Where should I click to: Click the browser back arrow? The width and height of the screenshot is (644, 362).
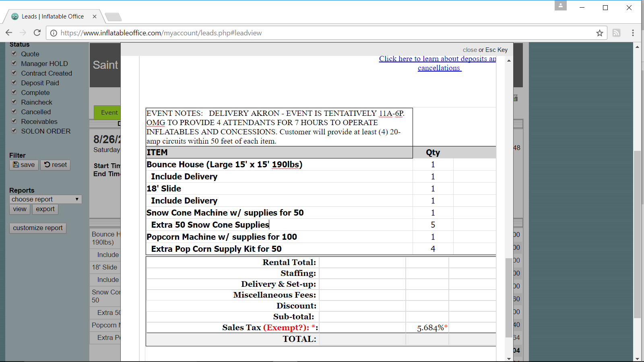click(x=9, y=33)
